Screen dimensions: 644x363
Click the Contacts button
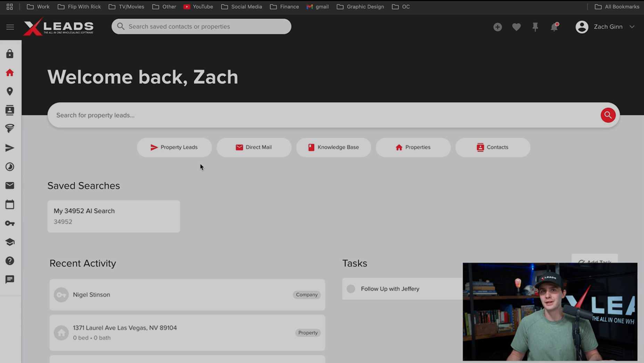[x=493, y=147]
